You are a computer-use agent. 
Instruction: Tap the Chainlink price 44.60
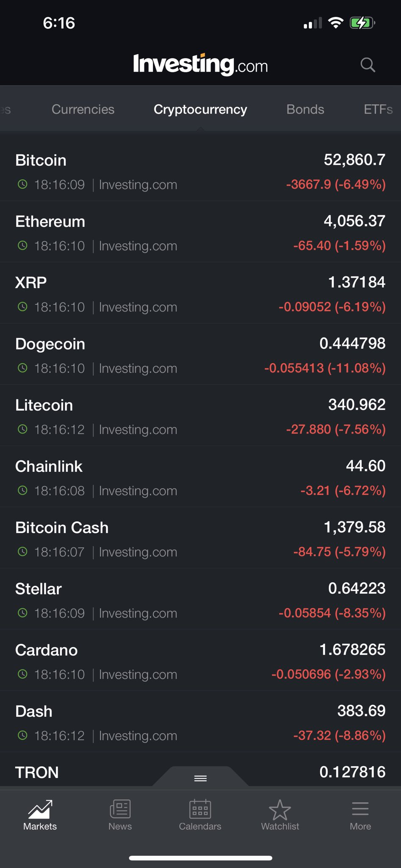[x=365, y=466]
